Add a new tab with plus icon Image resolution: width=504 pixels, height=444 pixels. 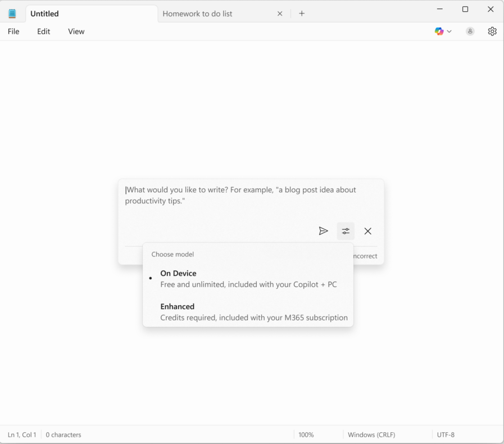[302, 13]
